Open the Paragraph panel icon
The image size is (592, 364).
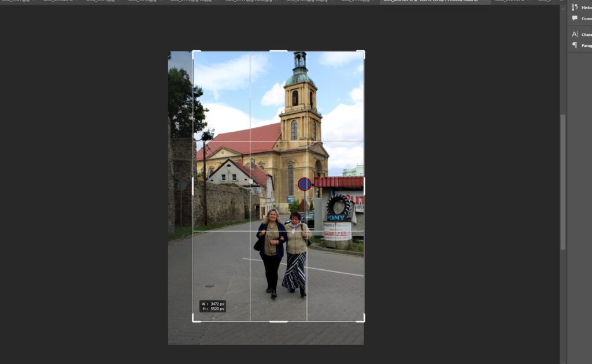point(575,45)
